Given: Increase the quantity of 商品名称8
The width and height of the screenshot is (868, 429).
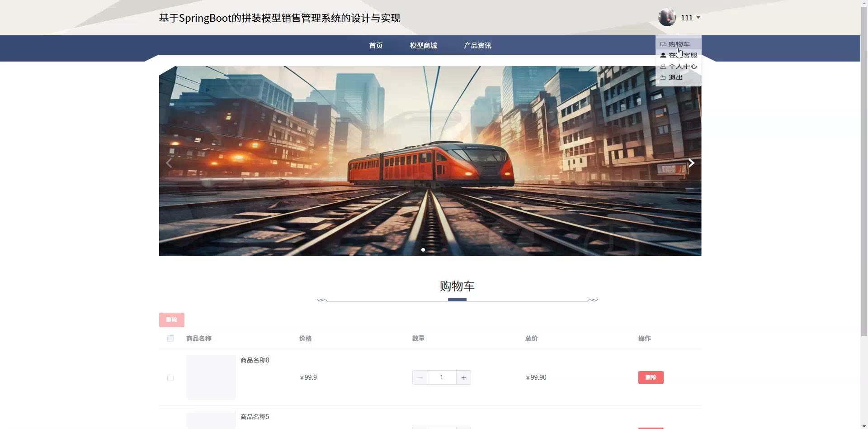Looking at the screenshot, I should 463,377.
